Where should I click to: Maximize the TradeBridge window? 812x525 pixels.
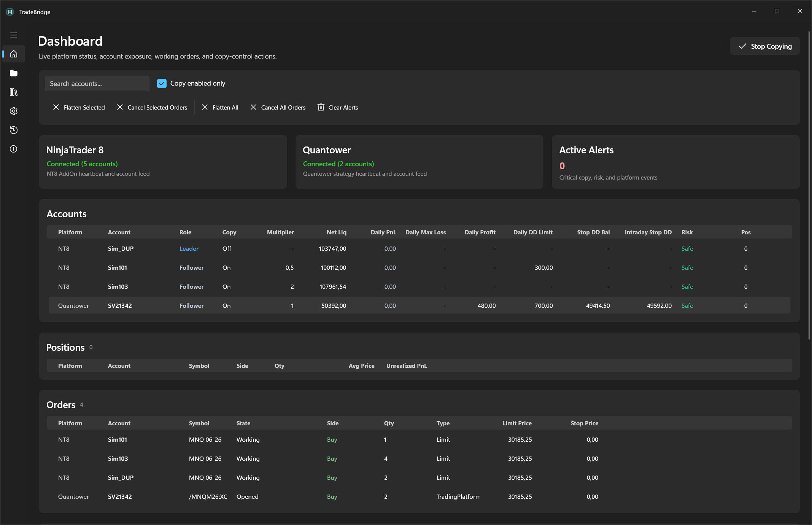[x=777, y=11]
